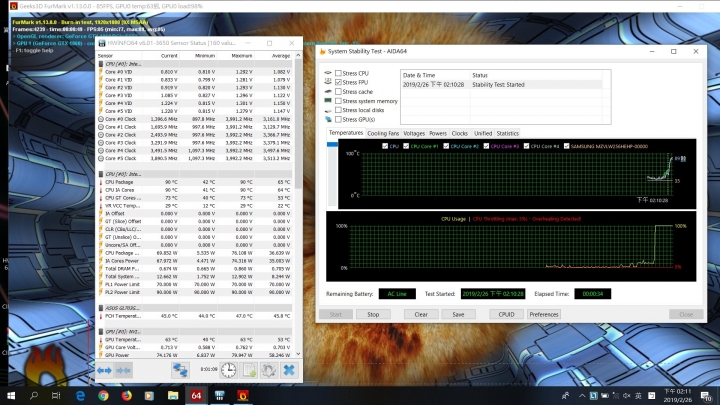Click the Date & Time column header
This screenshot has height=405, width=720.
tap(436, 75)
